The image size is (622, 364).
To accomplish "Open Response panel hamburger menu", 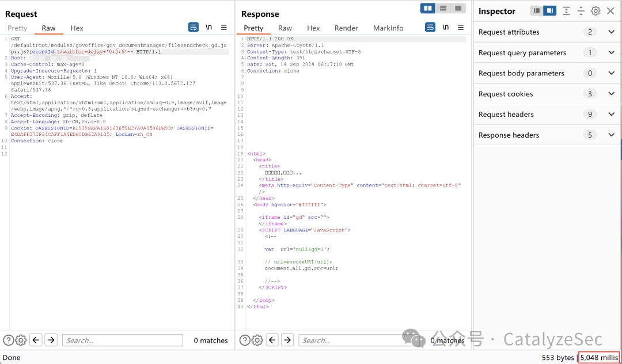I will tap(461, 28).
